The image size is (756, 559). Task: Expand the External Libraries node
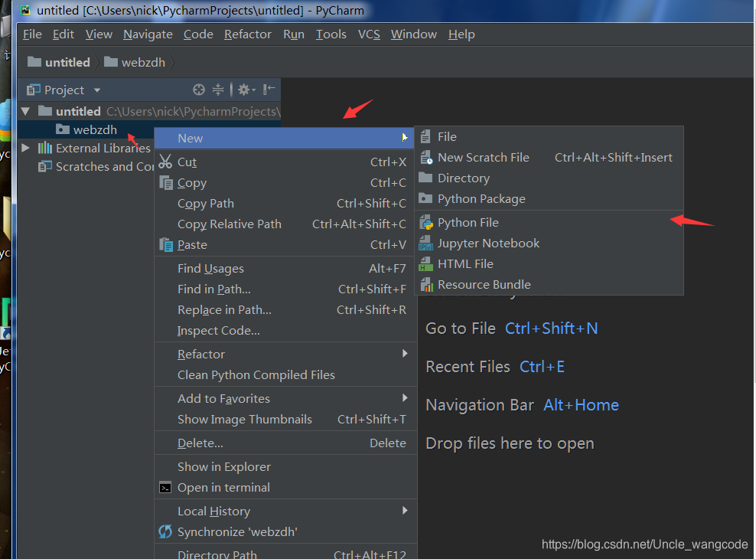pyautogui.click(x=25, y=148)
